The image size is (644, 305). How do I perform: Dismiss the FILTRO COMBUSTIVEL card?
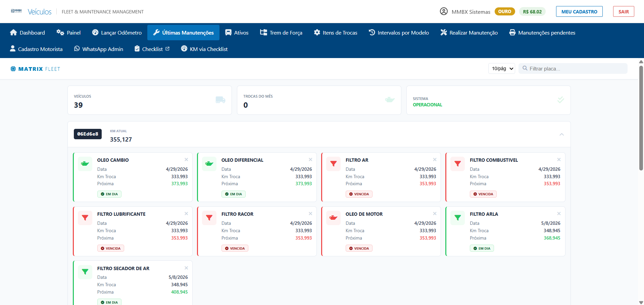point(559,159)
